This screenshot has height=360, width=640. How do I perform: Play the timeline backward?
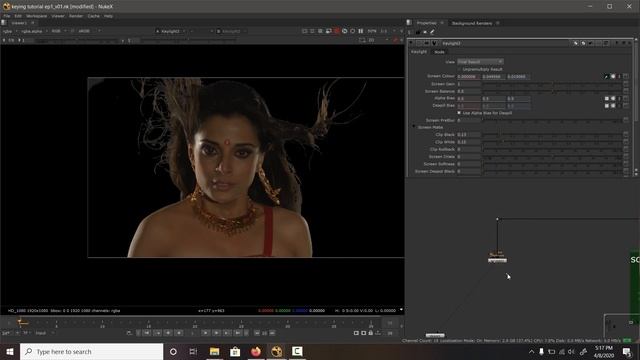click(179, 333)
